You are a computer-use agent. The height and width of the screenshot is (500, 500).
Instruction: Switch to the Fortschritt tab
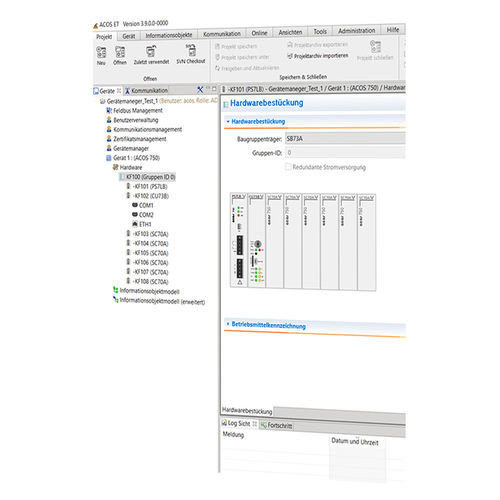pyautogui.click(x=276, y=425)
